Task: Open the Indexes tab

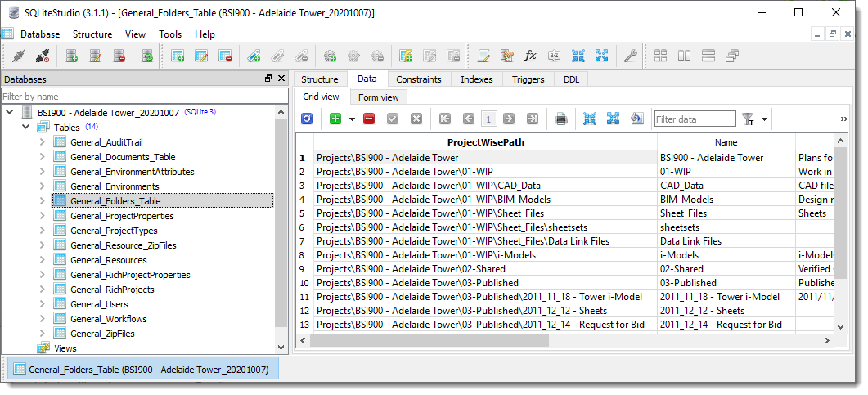Action: [x=477, y=79]
